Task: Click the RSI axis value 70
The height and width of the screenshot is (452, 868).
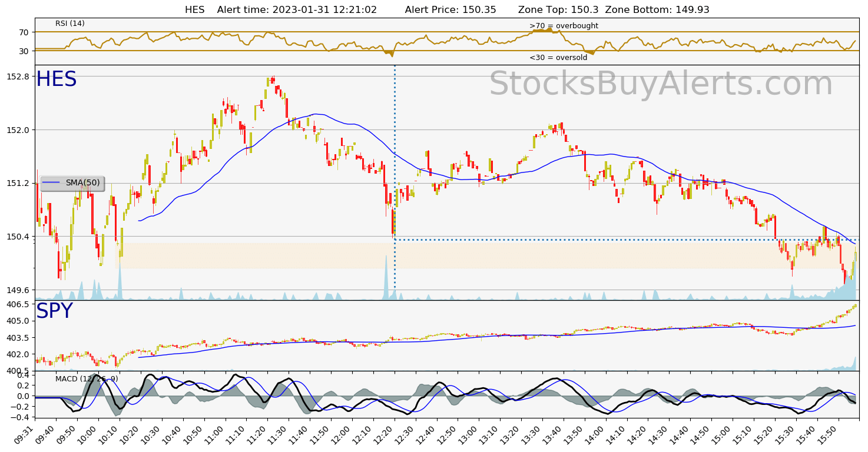Action: tap(24, 32)
